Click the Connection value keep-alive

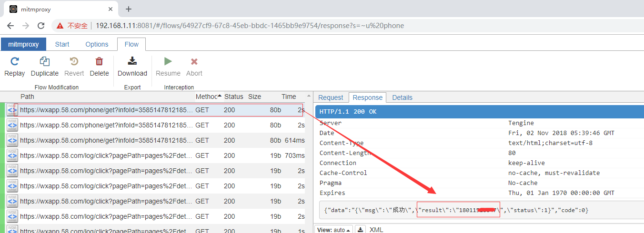(x=527, y=163)
